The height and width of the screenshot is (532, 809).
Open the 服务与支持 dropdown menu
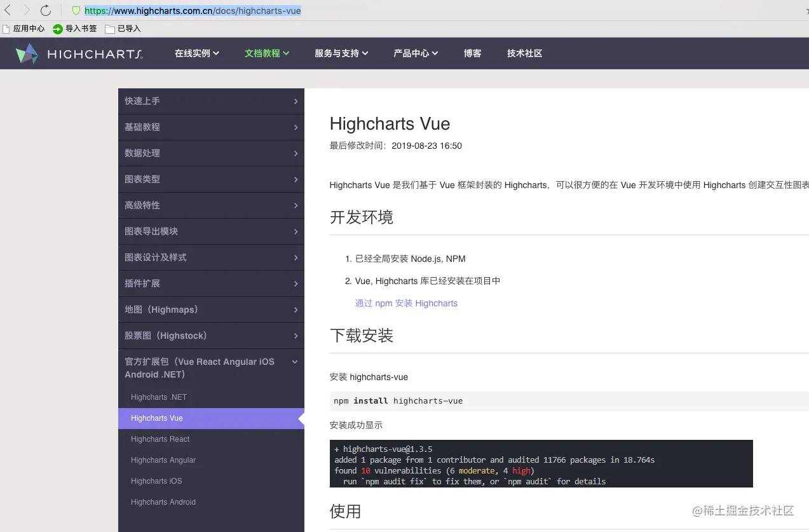click(x=341, y=53)
